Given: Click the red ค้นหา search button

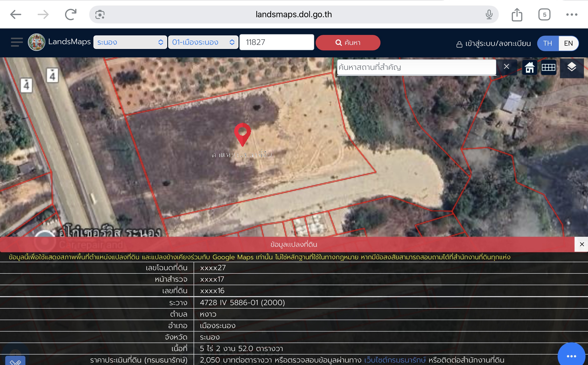Looking at the screenshot, I should (x=348, y=43).
